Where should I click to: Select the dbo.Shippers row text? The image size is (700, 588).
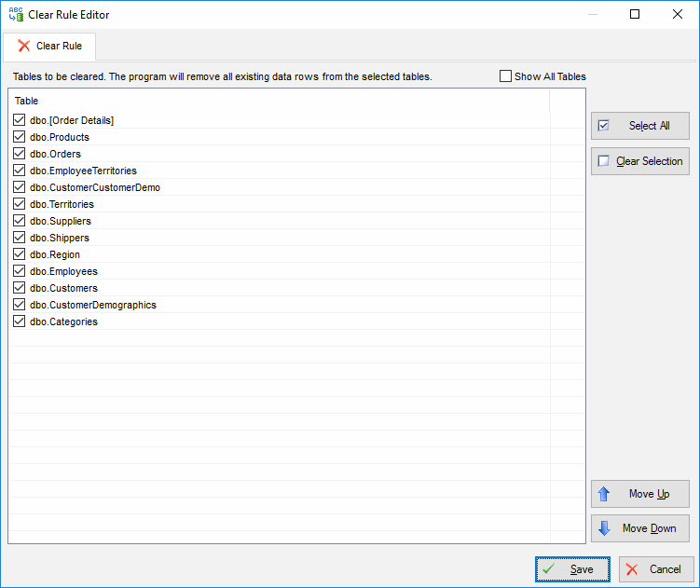pyautogui.click(x=60, y=238)
